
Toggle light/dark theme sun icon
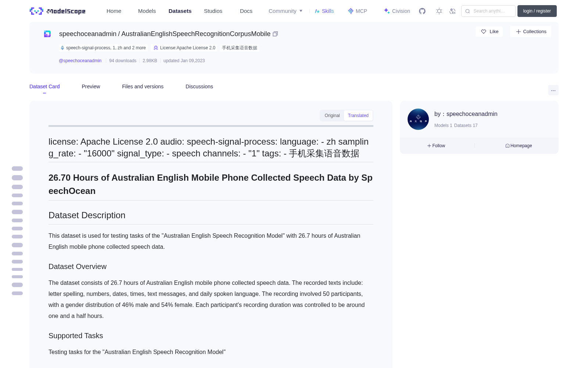click(x=439, y=11)
